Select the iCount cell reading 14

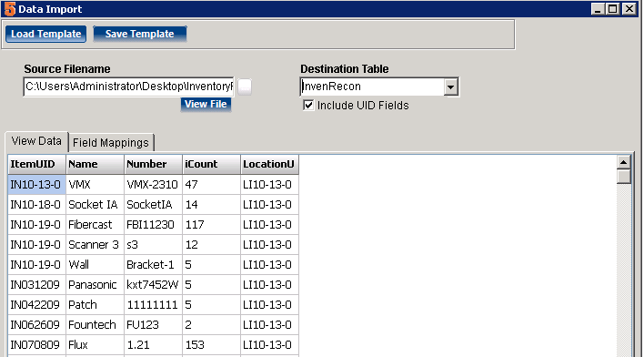pyautogui.click(x=212, y=204)
